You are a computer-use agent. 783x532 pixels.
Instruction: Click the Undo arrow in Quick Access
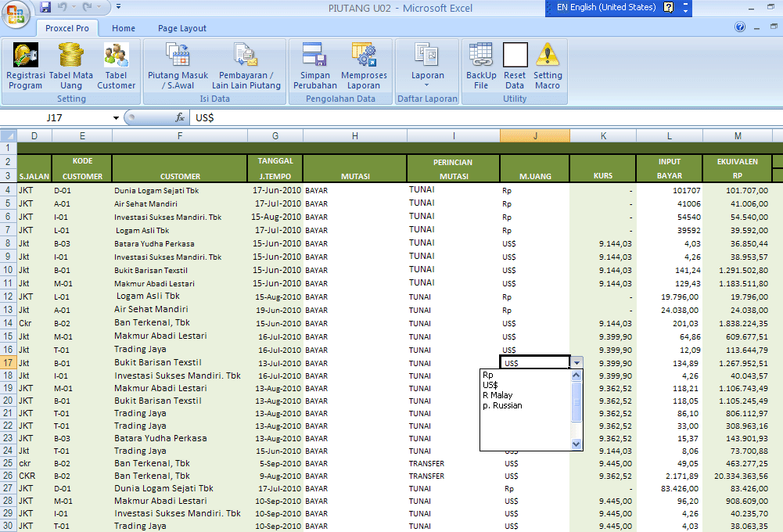63,7
